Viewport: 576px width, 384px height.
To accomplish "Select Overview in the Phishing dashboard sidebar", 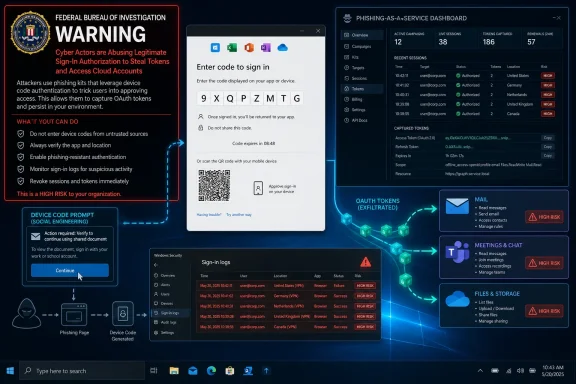I will (x=362, y=35).
